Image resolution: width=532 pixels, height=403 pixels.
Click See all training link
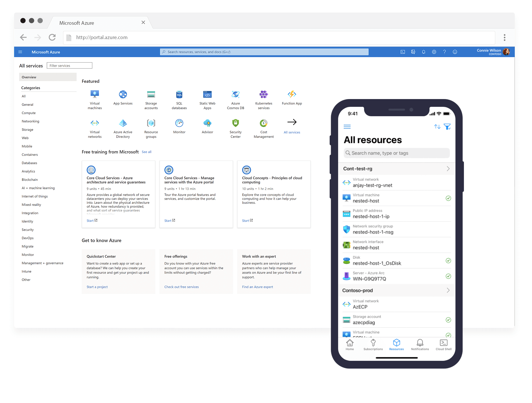(146, 152)
